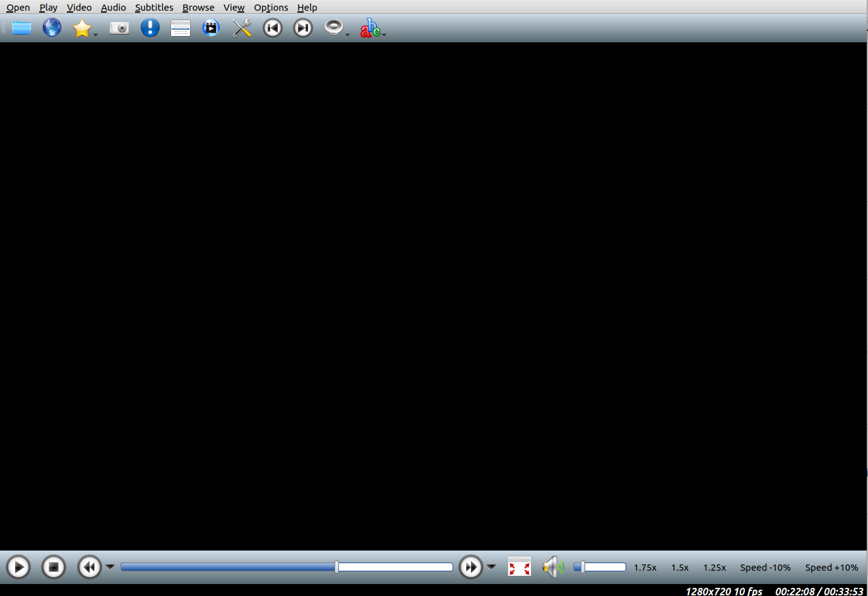Screen dimensions: 868x596
Task: Open the Open menu
Action: 18,8
